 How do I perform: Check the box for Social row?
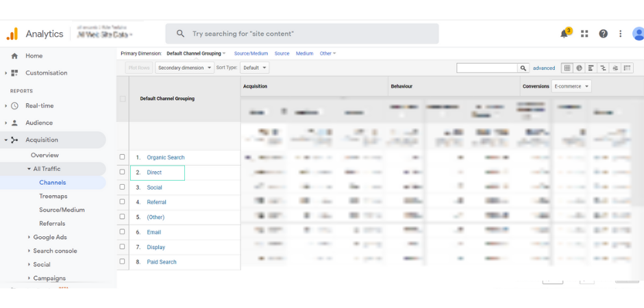(123, 187)
